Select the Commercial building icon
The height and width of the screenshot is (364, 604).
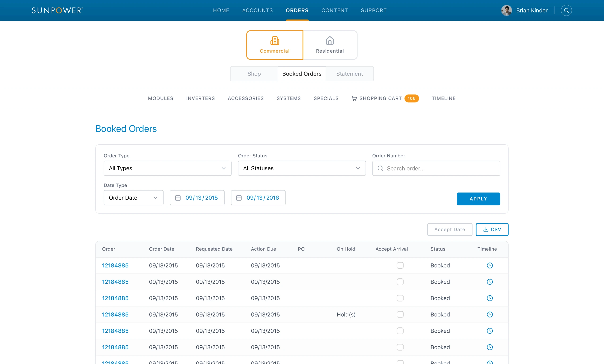coord(275,41)
